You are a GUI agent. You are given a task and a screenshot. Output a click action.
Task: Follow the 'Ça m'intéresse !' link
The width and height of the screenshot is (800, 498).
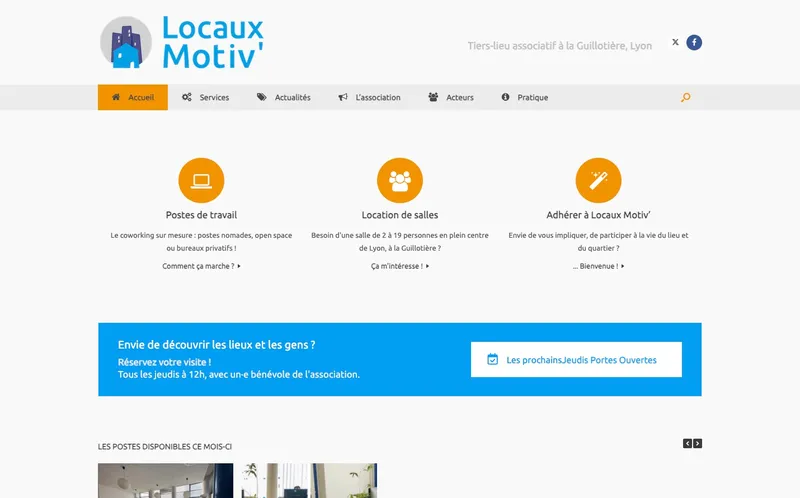399,266
